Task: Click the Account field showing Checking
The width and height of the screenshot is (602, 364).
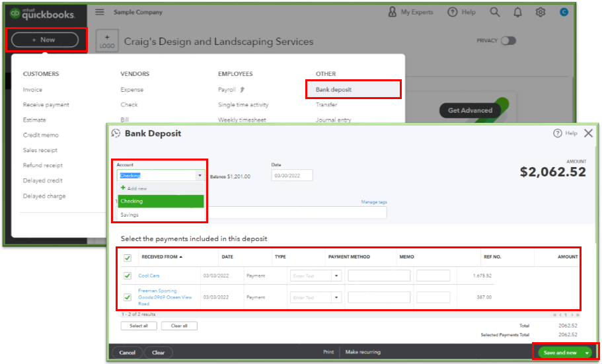Action: pos(157,176)
